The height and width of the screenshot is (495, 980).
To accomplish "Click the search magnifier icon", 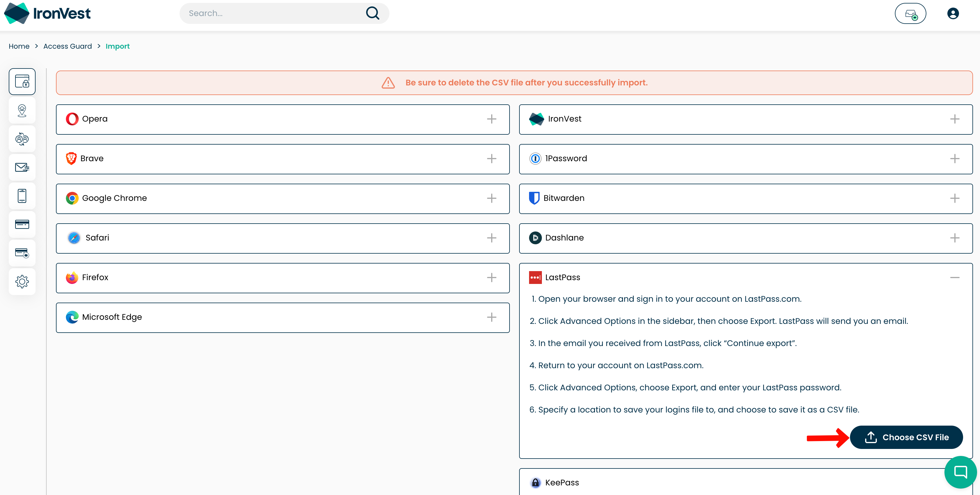I will tap(373, 13).
